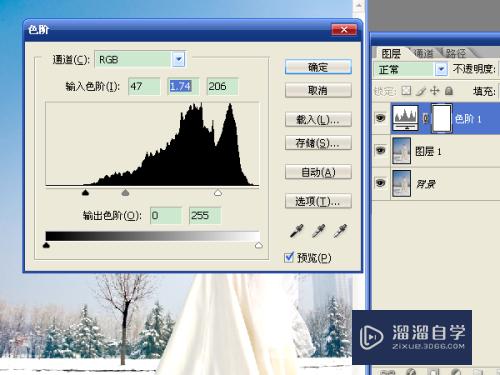
Task: Select the black point eyedropper
Action: pos(297,231)
